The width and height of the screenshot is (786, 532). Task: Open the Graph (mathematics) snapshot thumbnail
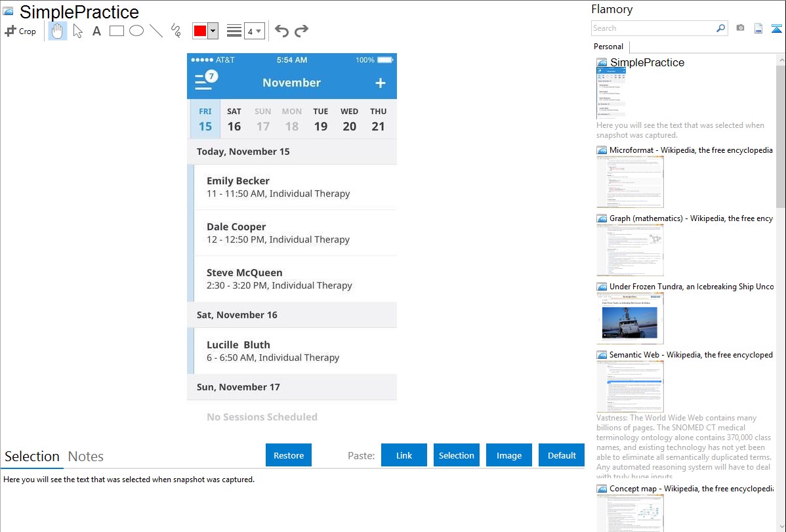[x=630, y=250]
